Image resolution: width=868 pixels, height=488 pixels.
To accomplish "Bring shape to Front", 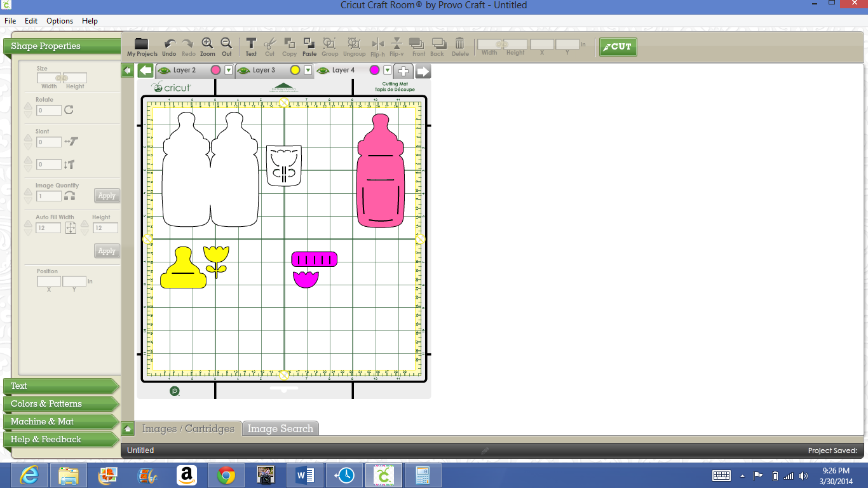I will [x=418, y=47].
